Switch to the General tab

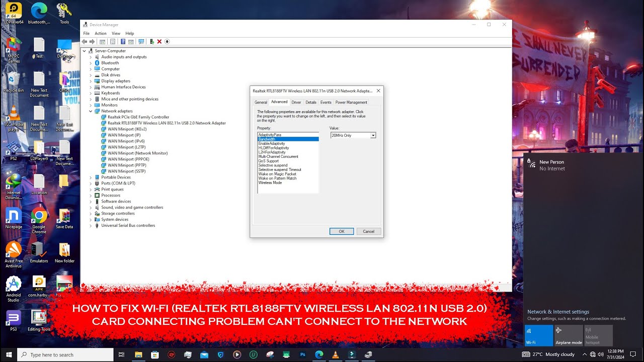(261, 102)
